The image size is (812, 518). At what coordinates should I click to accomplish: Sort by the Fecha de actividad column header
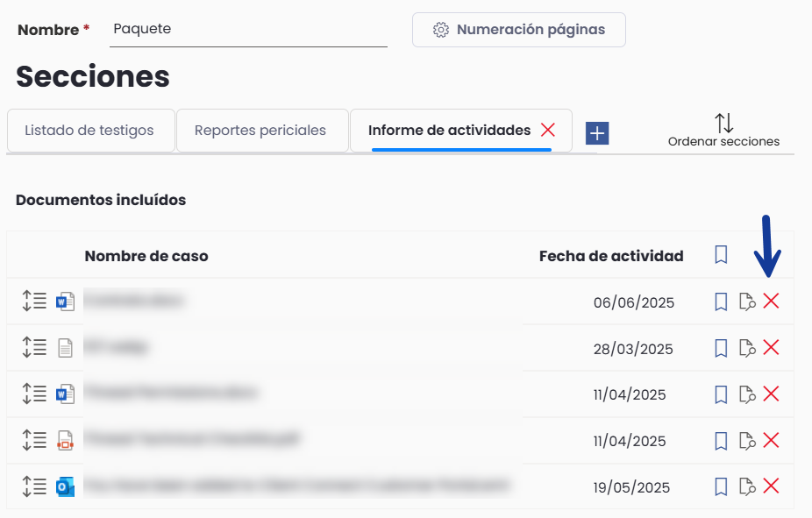pyautogui.click(x=611, y=256)
